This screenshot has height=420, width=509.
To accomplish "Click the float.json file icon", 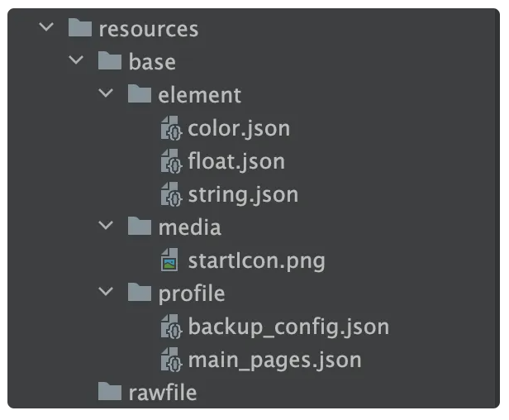I will tap(171, 161).
